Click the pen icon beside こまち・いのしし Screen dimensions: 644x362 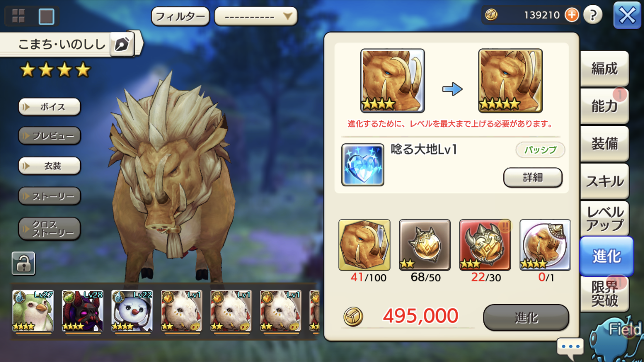tap(122, 44)
